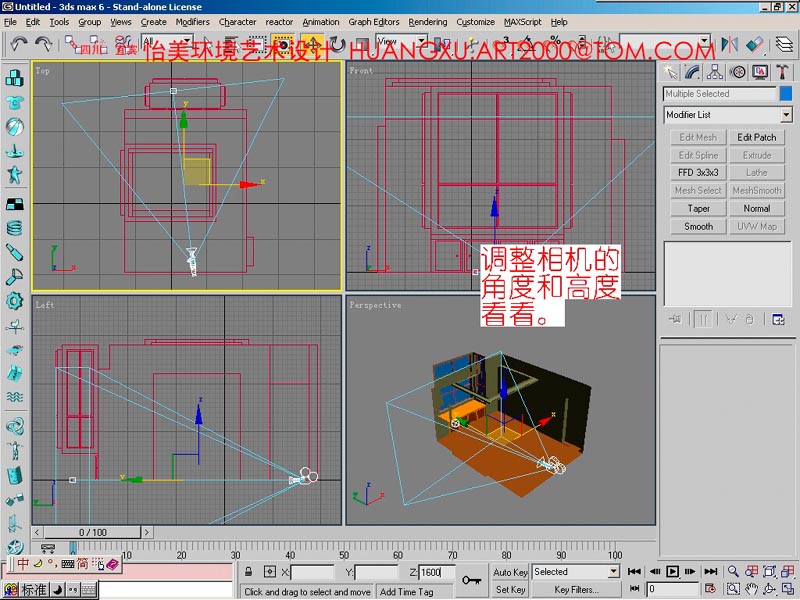Click the blue object color swatch

coord(786,93)
